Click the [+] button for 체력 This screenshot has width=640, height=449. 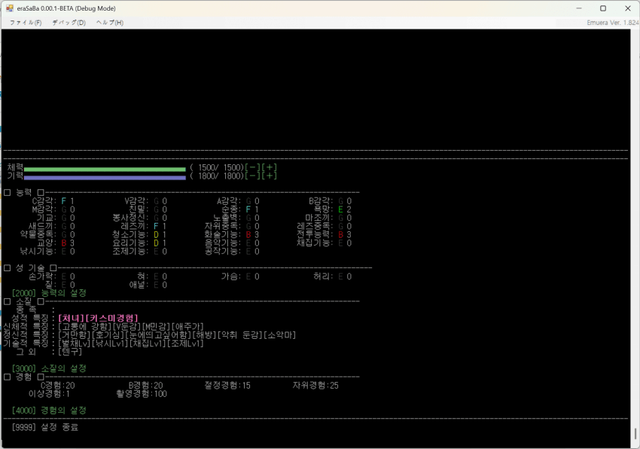[x=270, y=168]
